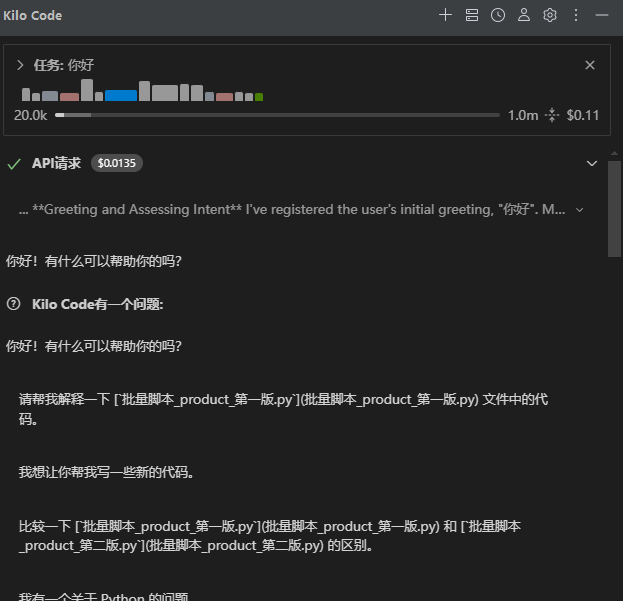Click the first 你好！有什么可以帮助你的吗 reply
The height and width of the screenshot is (601, 623).
[x=93, y=261]
